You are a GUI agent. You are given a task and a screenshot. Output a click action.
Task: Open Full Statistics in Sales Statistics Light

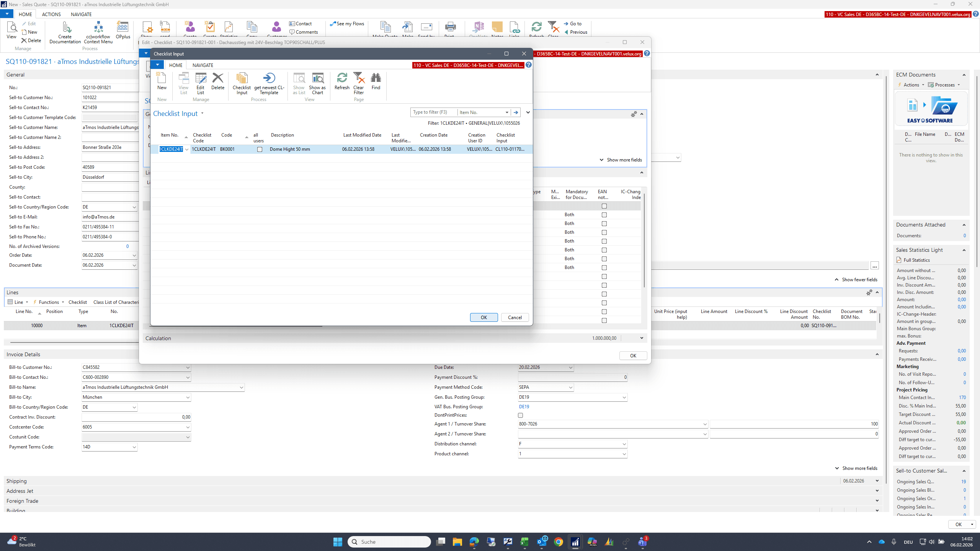tap(916, 260)
